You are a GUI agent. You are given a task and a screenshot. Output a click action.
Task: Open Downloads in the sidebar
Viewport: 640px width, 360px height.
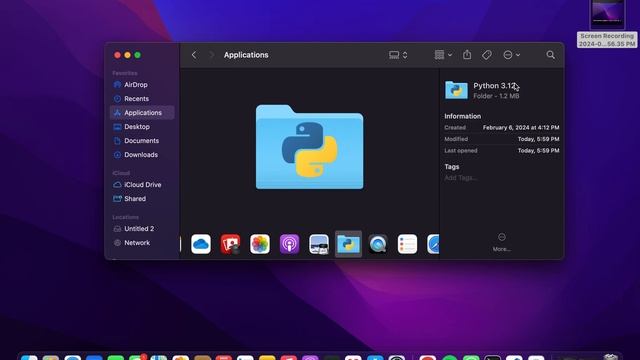[142, 155]
